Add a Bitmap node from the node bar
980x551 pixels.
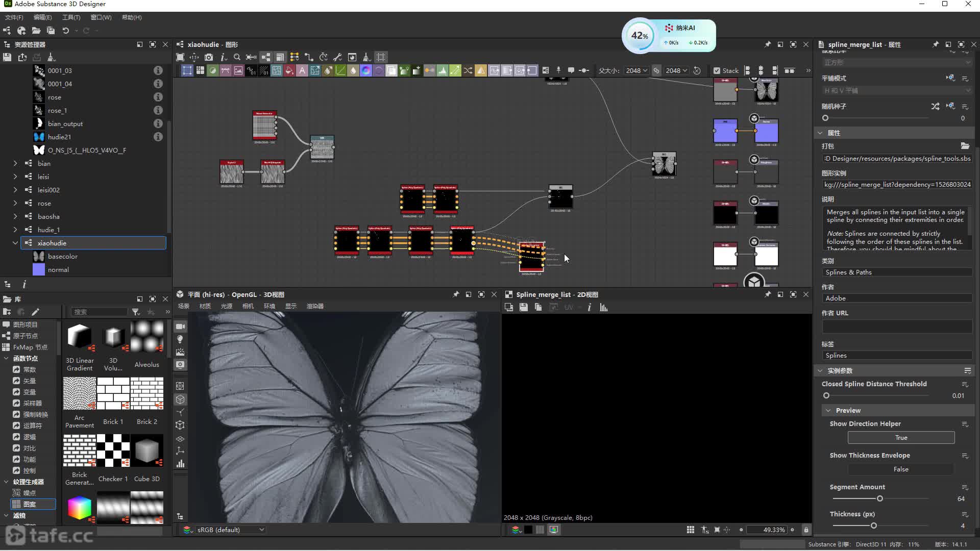click(238, 70)
